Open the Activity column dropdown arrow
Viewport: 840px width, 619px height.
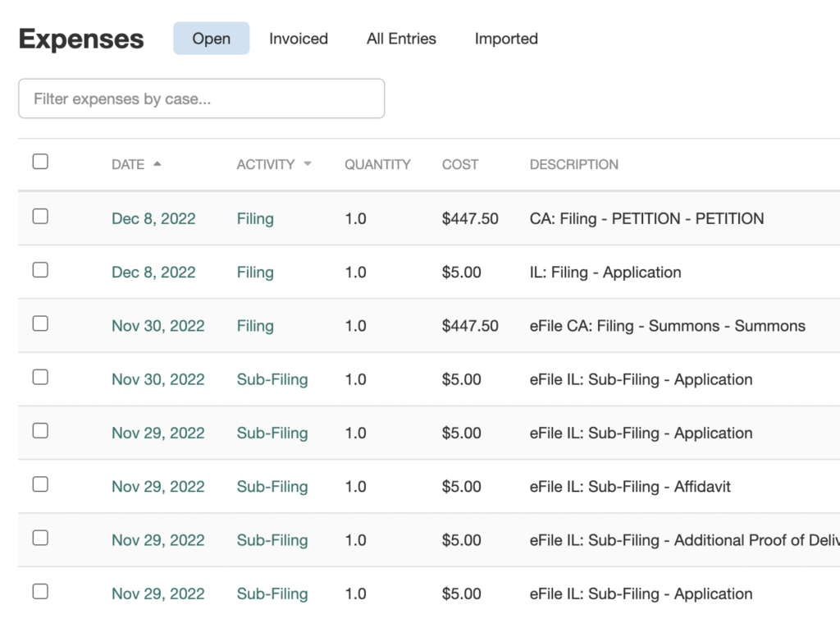point(308,164)
